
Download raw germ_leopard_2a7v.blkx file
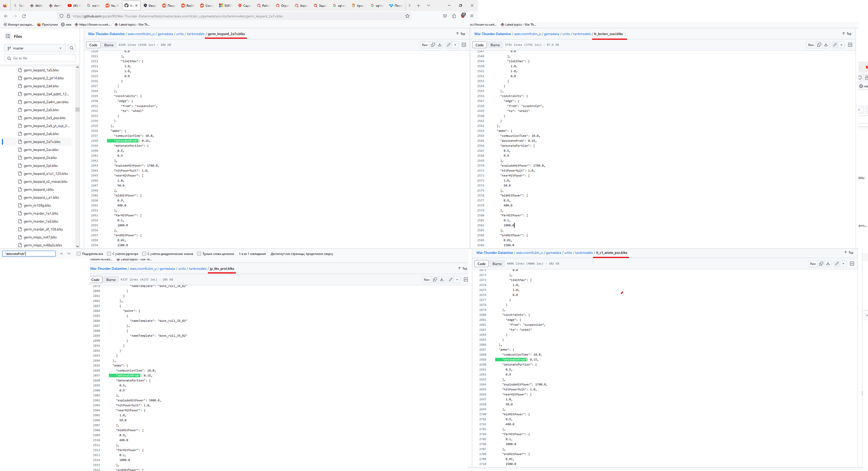click(x=440, y=45)
